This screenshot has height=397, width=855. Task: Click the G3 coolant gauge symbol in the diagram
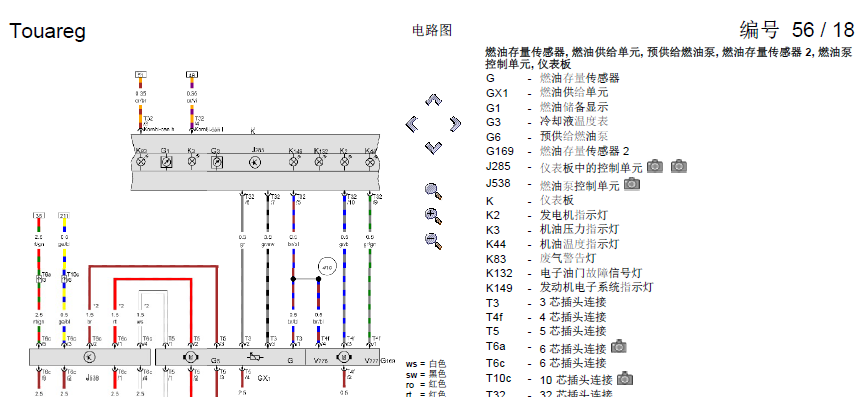[x=217, y=162]
